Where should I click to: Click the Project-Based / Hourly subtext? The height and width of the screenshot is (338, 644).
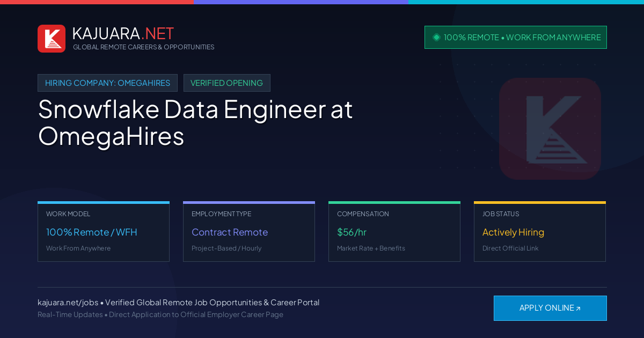tap(226, 248)
